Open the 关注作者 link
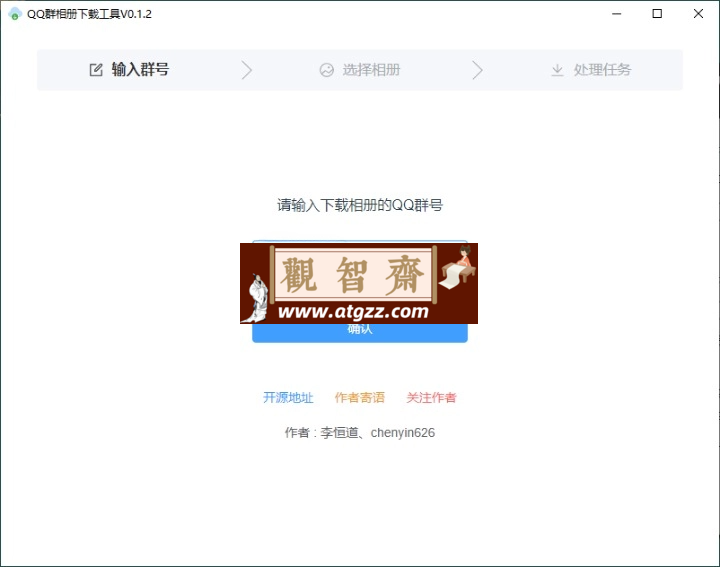Image resolution: width=720 pixels, height=567 pixels. pyautogui.click(x=431, y=397)
